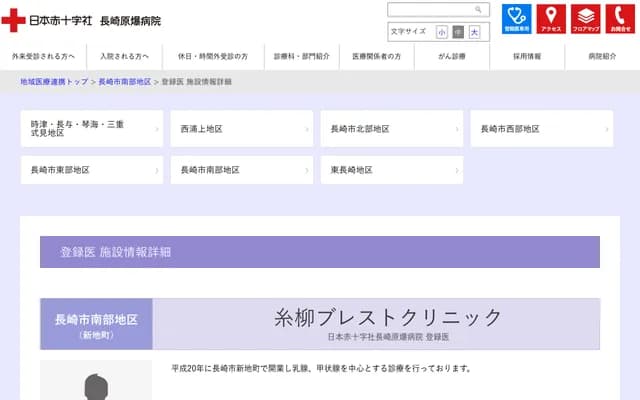The image size is (640, 400).
Task: Open 西浦上地区 area listing
Action: coord(241,129)
